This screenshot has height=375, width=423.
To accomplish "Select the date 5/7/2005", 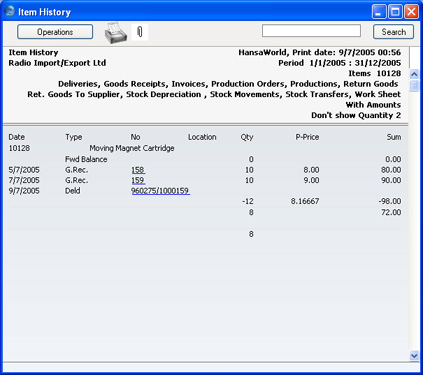I will coord(24,170).
